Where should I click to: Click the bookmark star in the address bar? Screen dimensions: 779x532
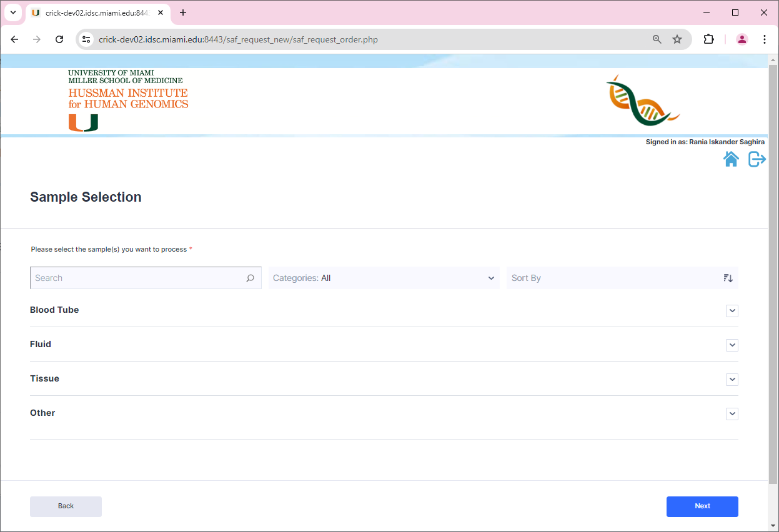coord(677,39)
